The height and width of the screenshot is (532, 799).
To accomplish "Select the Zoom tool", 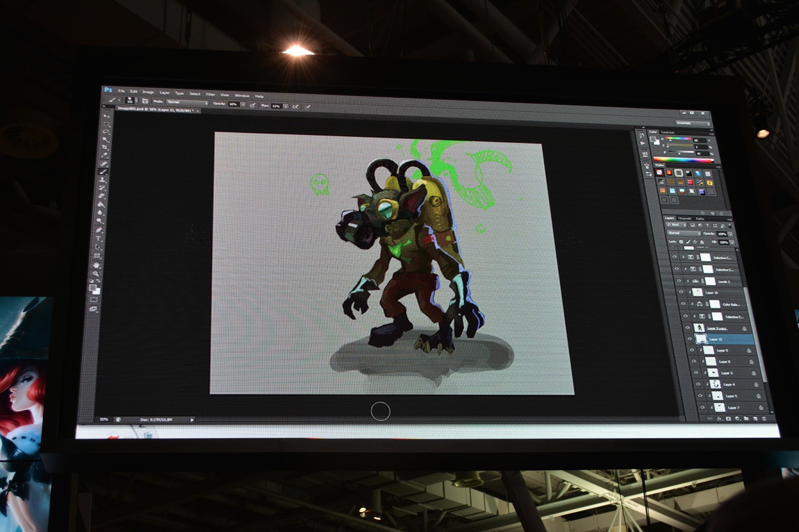I will (x=96, y=274).
